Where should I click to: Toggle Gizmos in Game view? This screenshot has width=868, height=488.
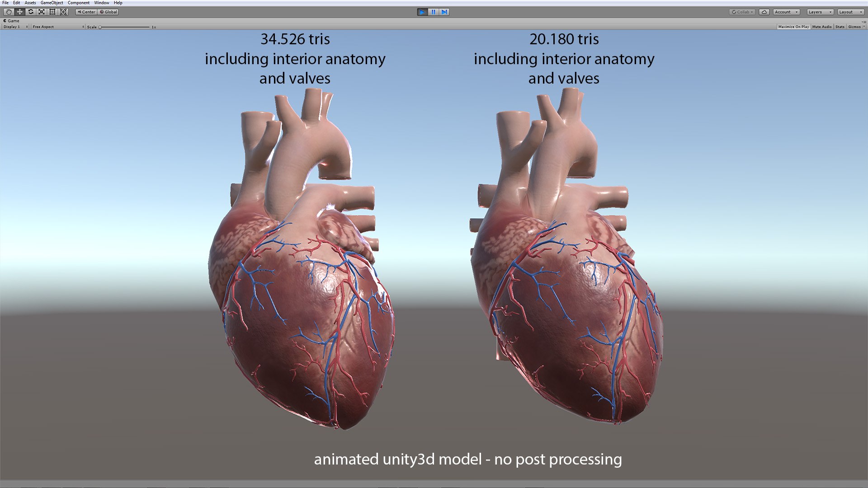tap(854, 27)
